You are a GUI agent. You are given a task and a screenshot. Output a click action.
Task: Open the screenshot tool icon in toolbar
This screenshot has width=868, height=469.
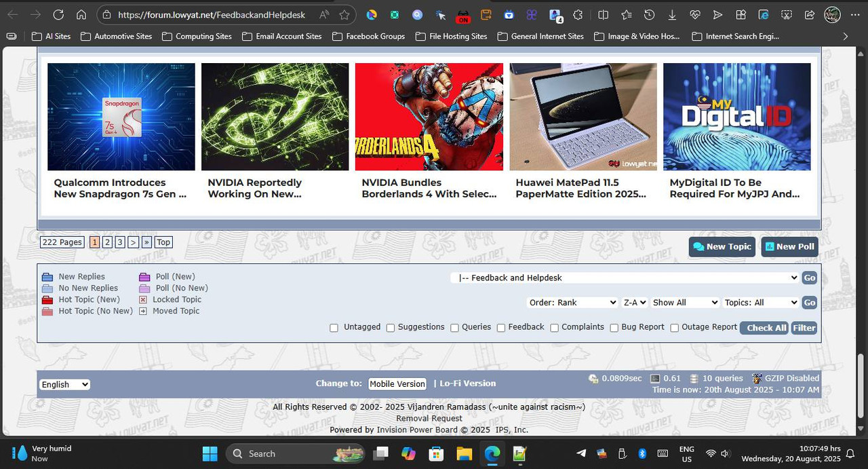pyautogui.click(x=787, y=14)
